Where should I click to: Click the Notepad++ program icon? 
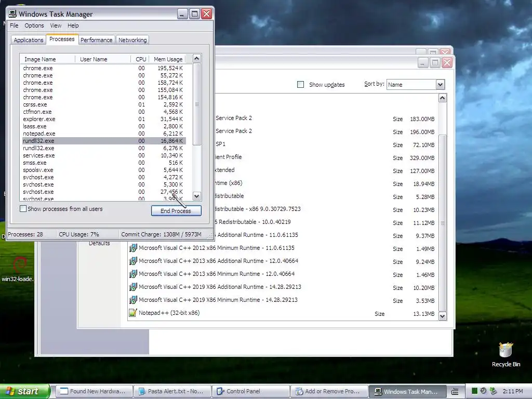coord(133,313)
